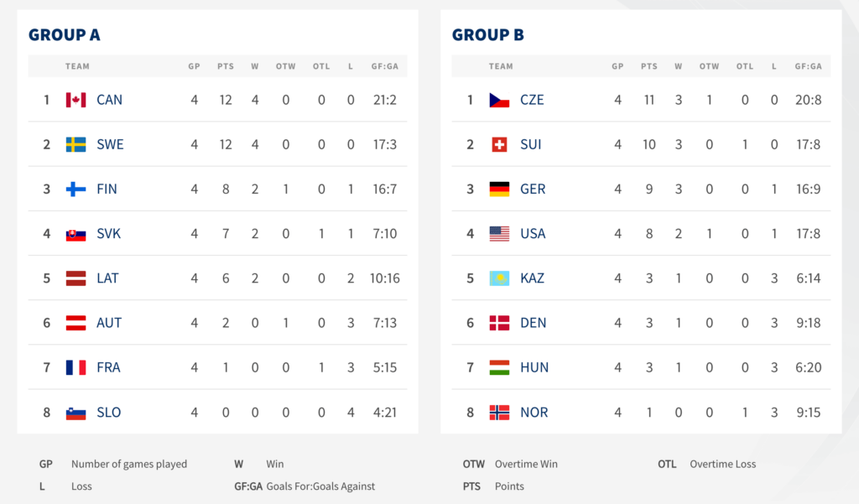This screenshot has width=859, height=504.
Task: Open the DEN team link
Action: pos(533,323)
